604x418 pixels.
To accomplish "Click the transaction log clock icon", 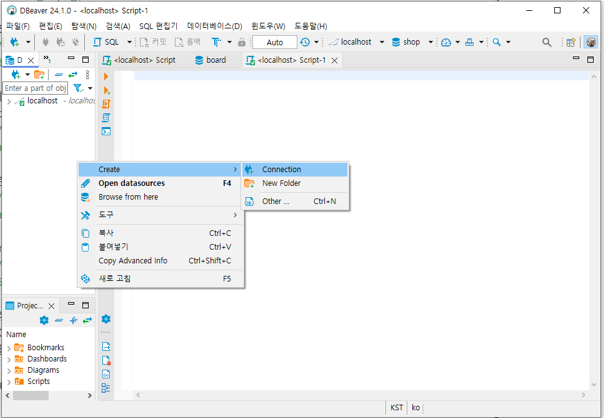I will click(305, 42).
